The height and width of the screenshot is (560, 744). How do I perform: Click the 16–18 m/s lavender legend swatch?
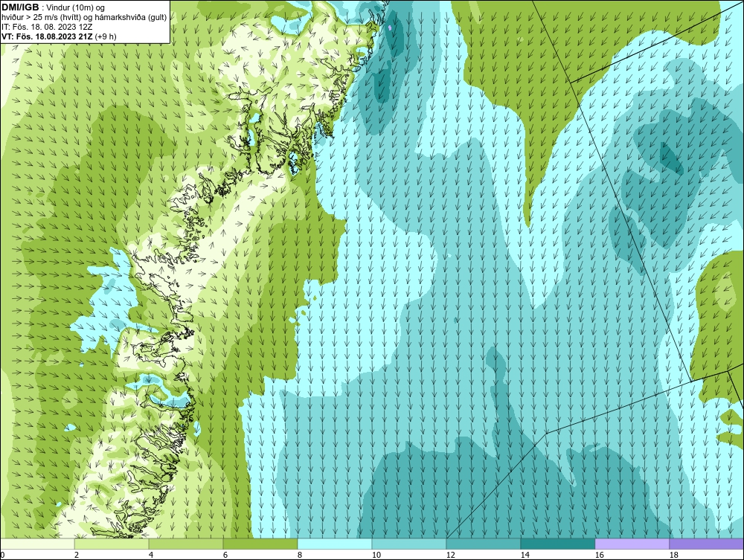(x=632, y=544)
